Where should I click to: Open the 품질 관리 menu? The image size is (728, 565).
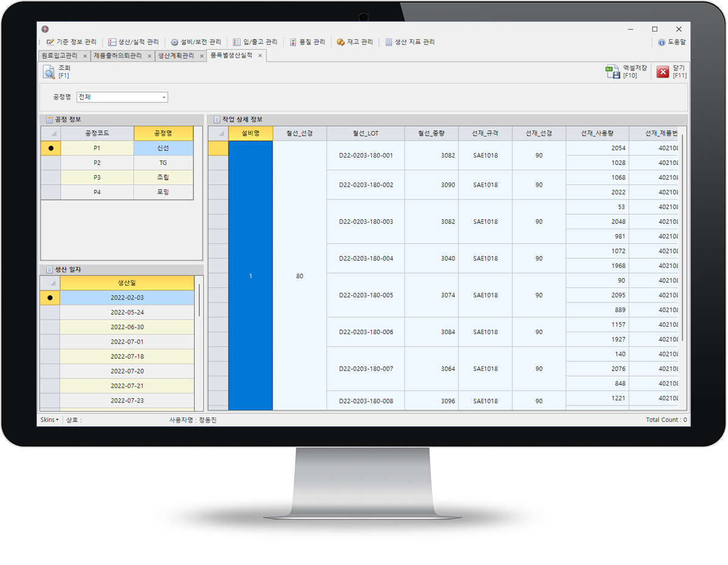coord(308,42)
